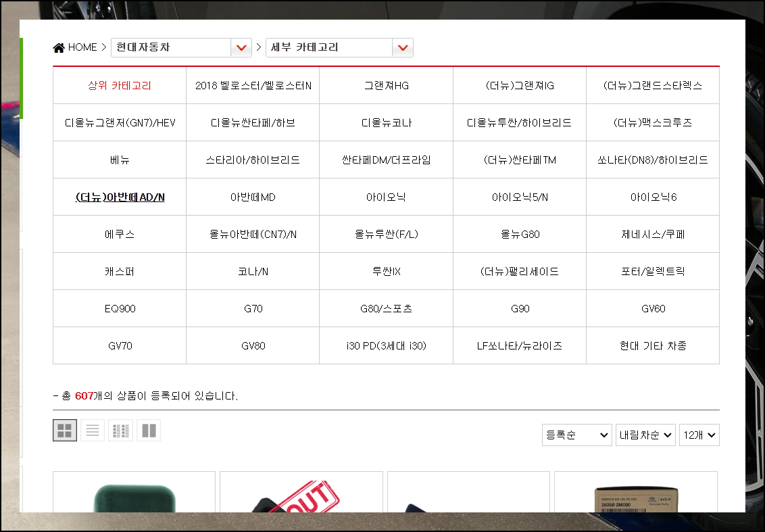The width and height of the screenshot is (765, 532).
Task: Select 디올뉴그랜저(GN7)/HEV category
Action: 120,122
